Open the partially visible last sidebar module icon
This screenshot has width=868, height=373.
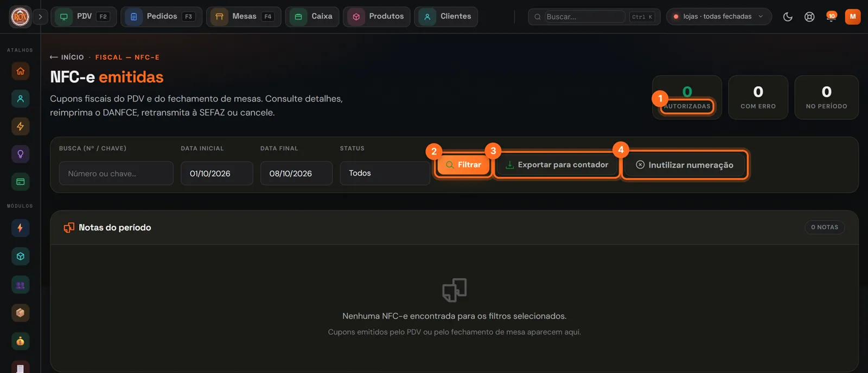tap(20, 367)
